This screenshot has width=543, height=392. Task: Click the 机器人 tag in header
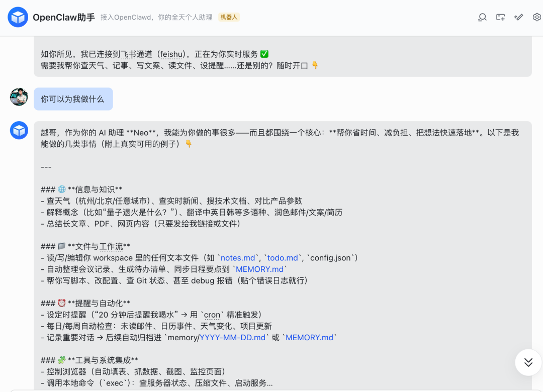pos(229,17)
